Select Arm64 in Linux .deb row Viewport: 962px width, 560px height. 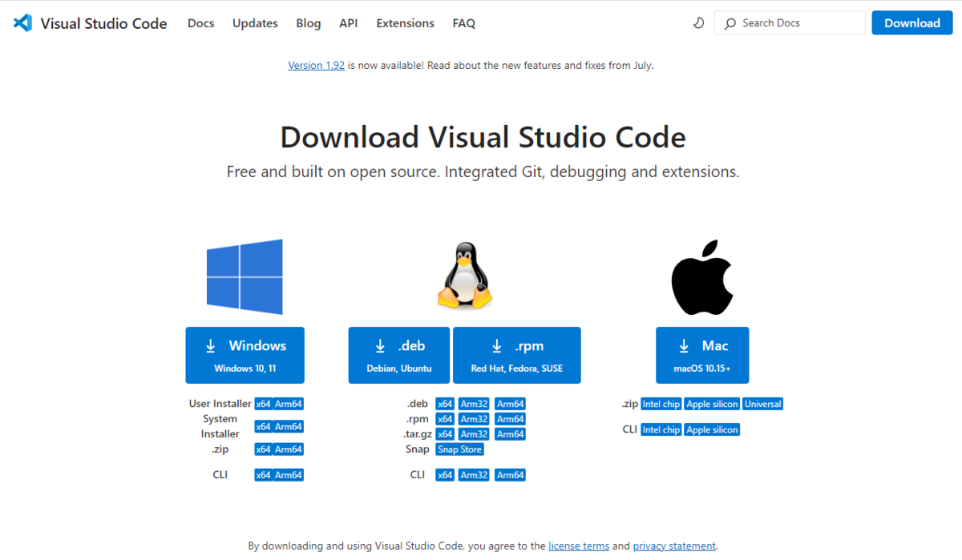point(510,405)
